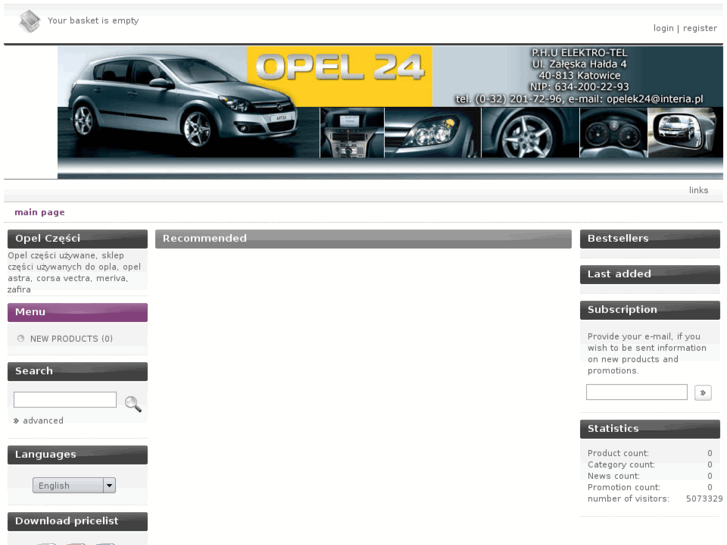Screen dimensions: 727x545
Task: Click the dashboard console thumbnail in banner
Action: [352, 133]
